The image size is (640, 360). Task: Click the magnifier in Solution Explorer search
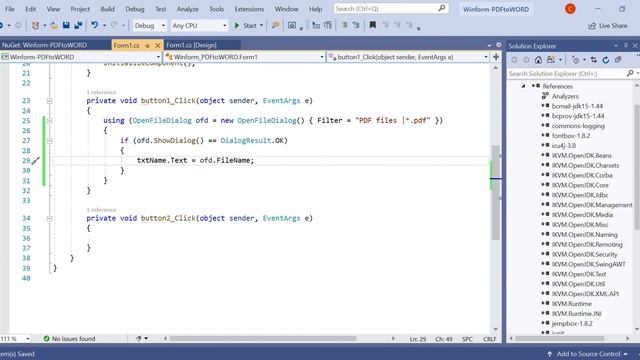click(630, 73)
